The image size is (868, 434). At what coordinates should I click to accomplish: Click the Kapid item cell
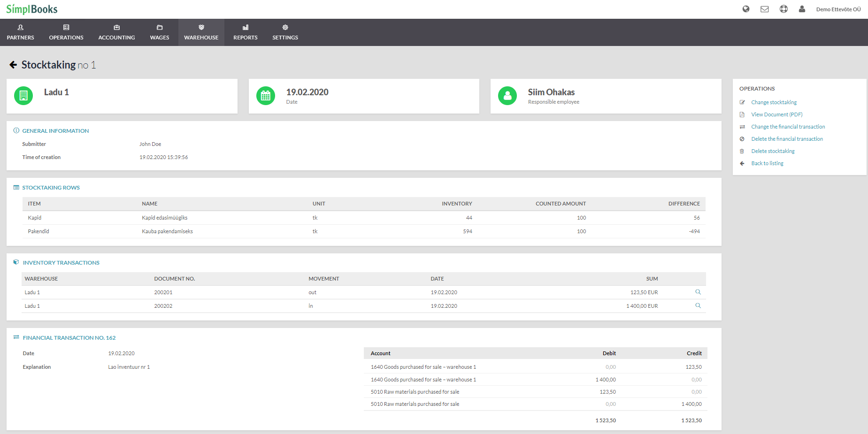(x=35, y=218)
